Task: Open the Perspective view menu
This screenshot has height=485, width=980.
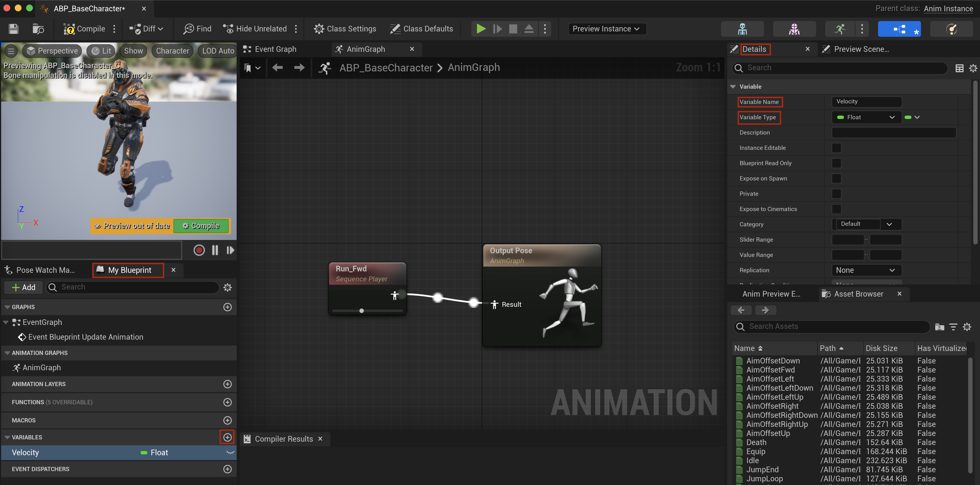Action: tap(52, 51)
